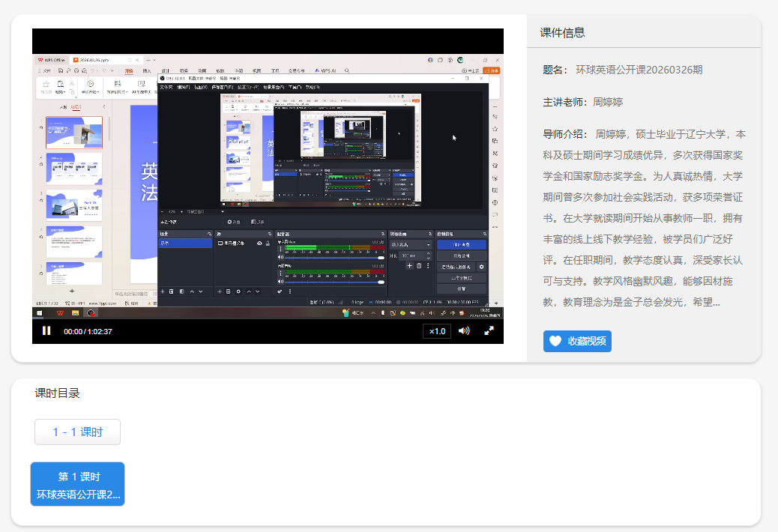Pause the video with the pause control
Image resolution: width=778 pixels, height=532 pixels.
pos(46,330)
